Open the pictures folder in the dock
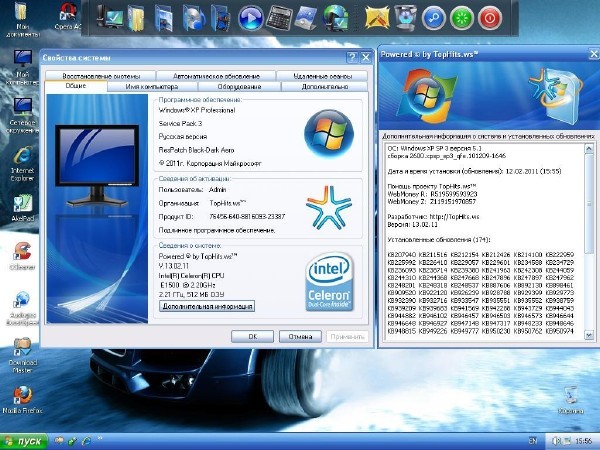 pos(164,18)
